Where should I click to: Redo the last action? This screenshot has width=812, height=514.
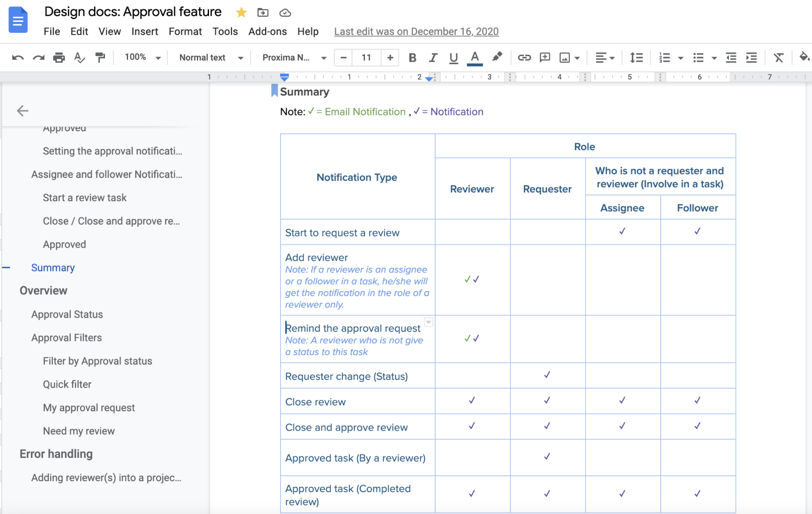click(39, 58)
